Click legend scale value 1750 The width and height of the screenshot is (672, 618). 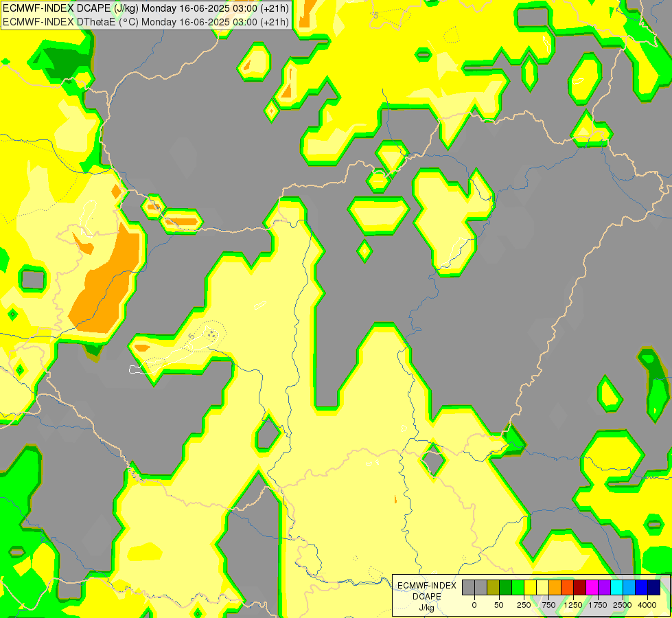coord(598,605)
